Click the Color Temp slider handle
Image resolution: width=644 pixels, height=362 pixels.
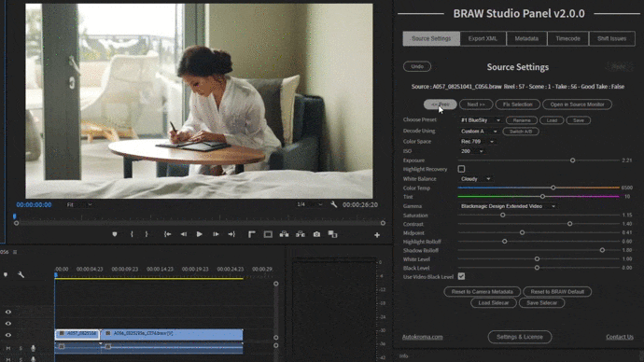point(553,188)
